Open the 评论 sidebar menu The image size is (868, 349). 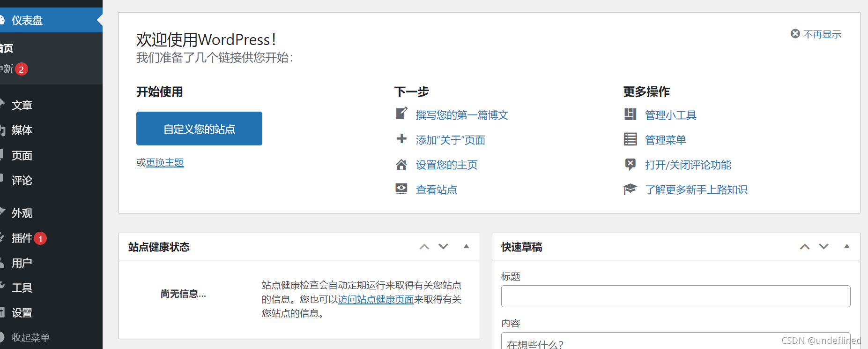coord(51,180)
